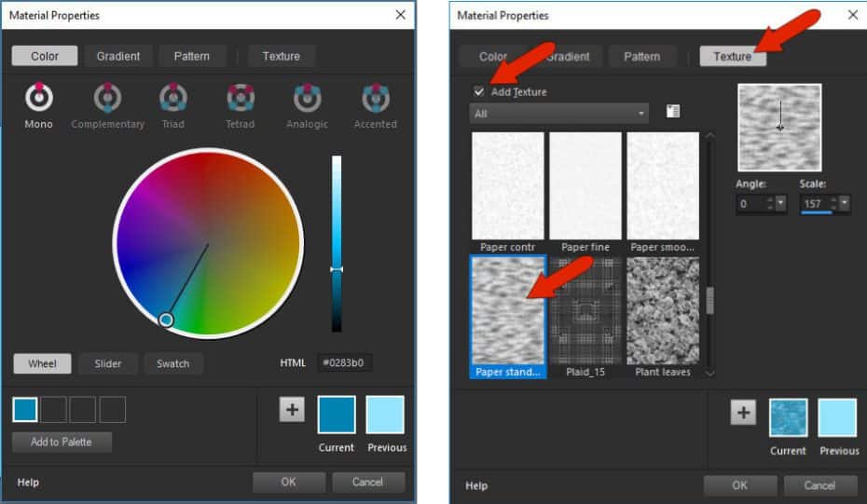
Task: Click the lightness slider handle
Action: click(337, 269)
